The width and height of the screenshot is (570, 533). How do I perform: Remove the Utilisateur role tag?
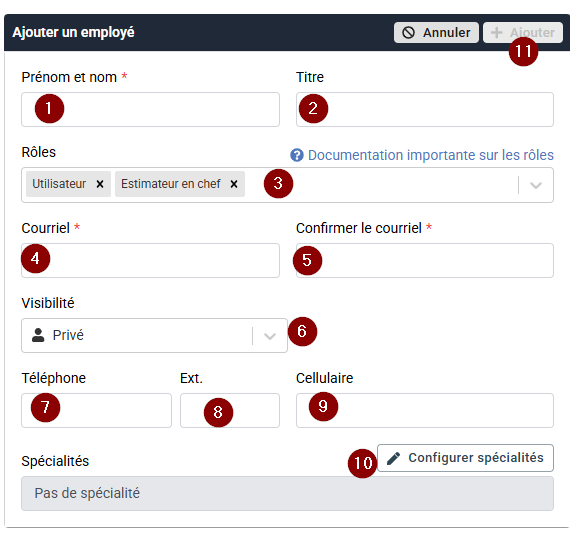100,184
